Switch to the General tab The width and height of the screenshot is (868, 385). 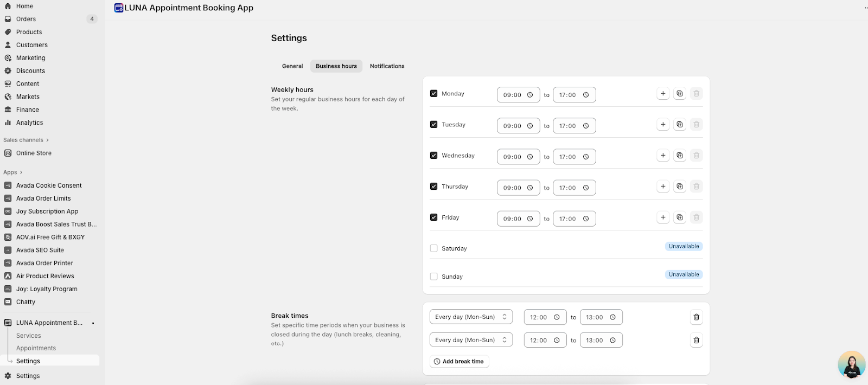(x=292, y=66)
